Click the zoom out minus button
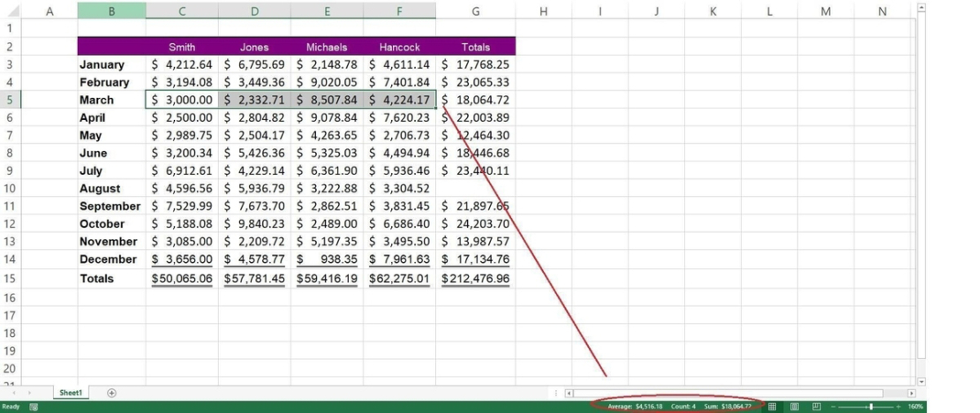 (833, 407)
